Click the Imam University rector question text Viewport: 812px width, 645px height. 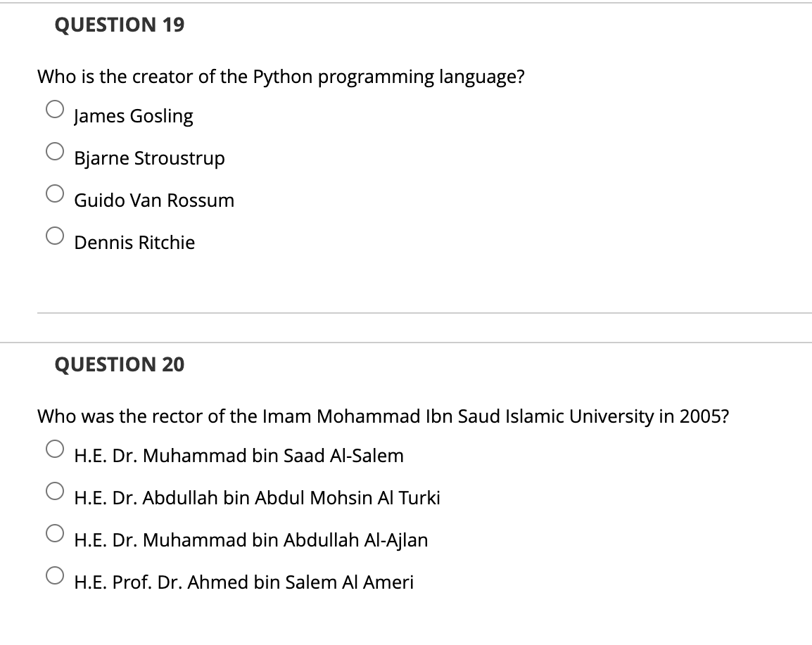(383, 416)
